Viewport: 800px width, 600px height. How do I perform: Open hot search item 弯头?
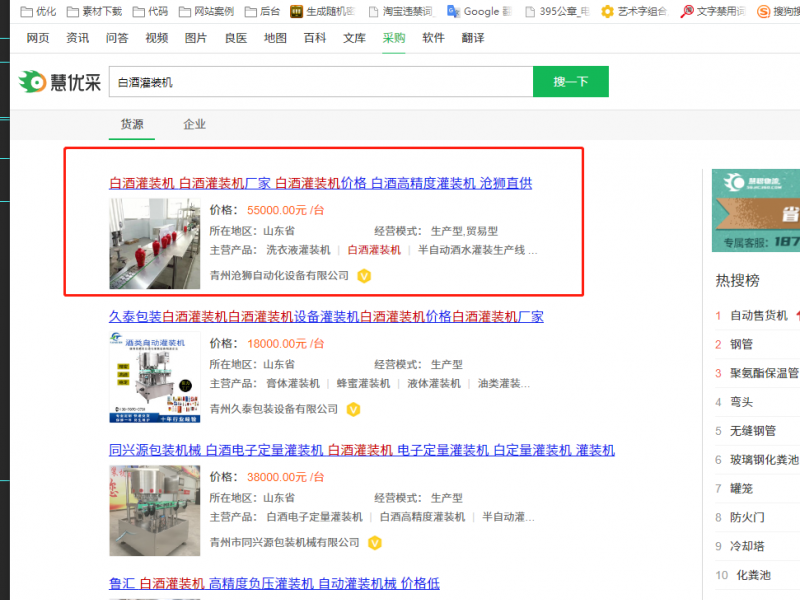click(x=741, y=402)
